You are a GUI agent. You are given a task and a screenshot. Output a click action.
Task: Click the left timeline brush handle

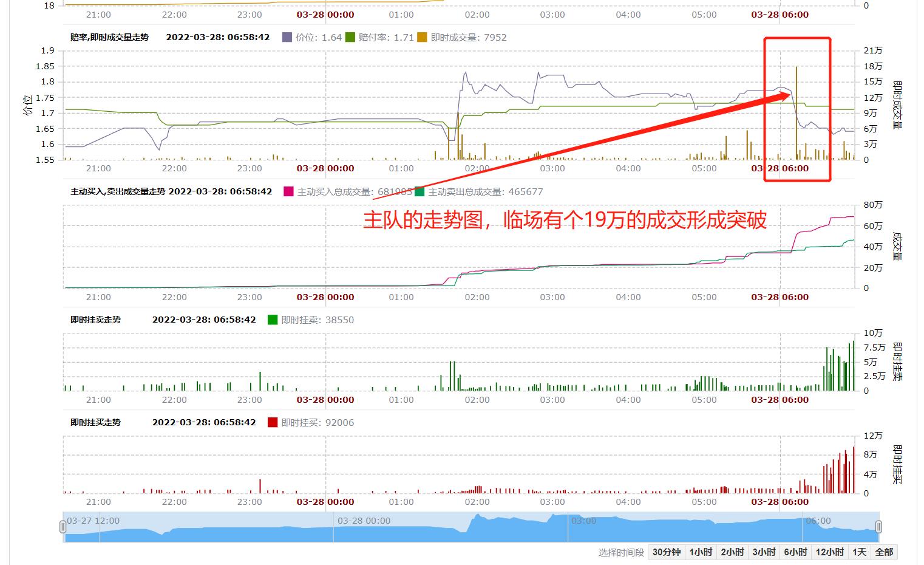click(x=63, y=526)
